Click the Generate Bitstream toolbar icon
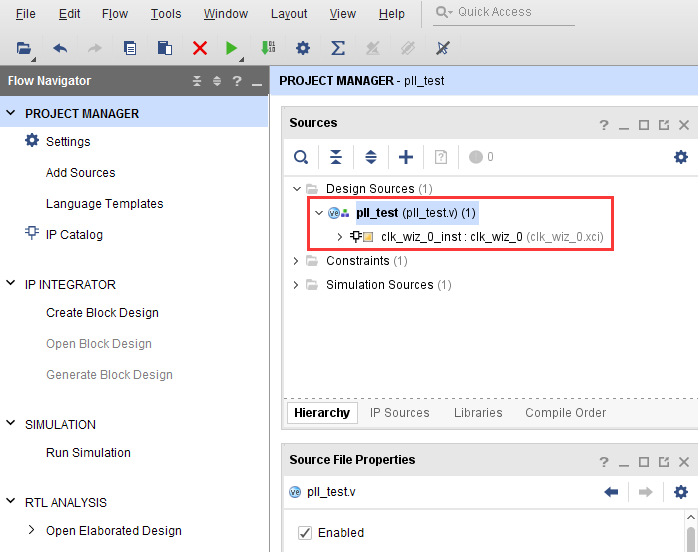Image resolution: width=698 pixels, height=552 pixels. [x=268, y=48]
